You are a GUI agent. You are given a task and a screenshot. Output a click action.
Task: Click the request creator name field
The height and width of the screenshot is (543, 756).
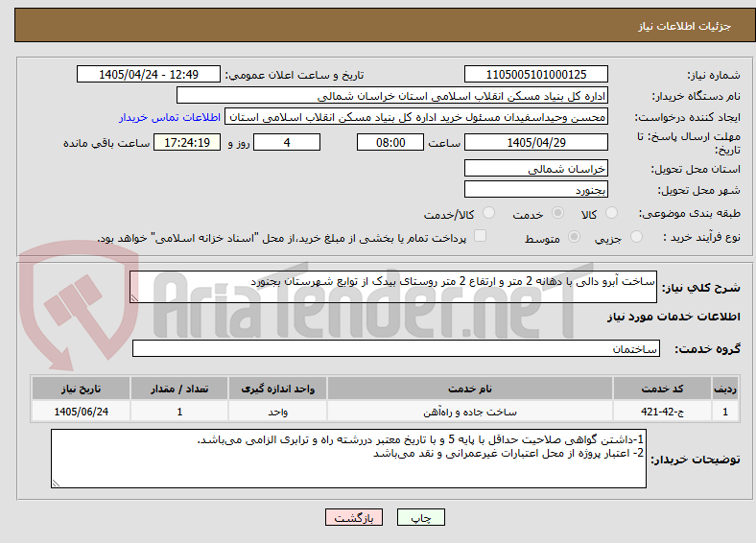416,117
